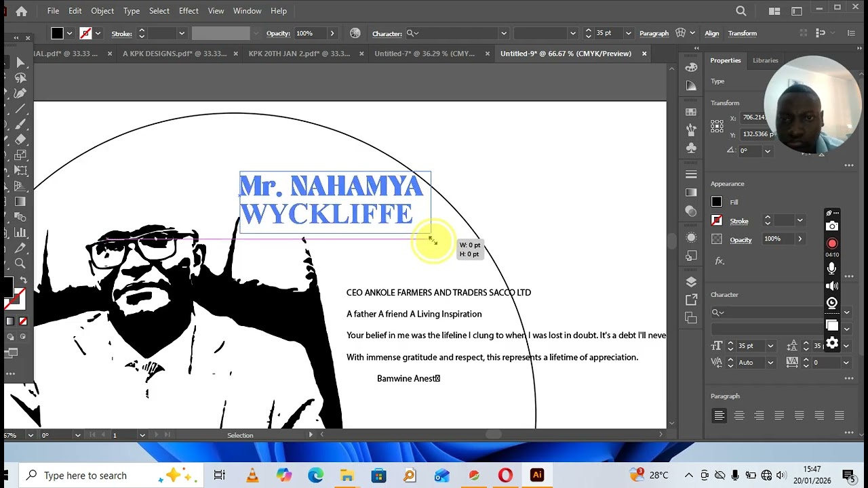Open the Appearance panel sun icon
The image size is (868, 488).
pyautogui.click(x=691, y=237)
